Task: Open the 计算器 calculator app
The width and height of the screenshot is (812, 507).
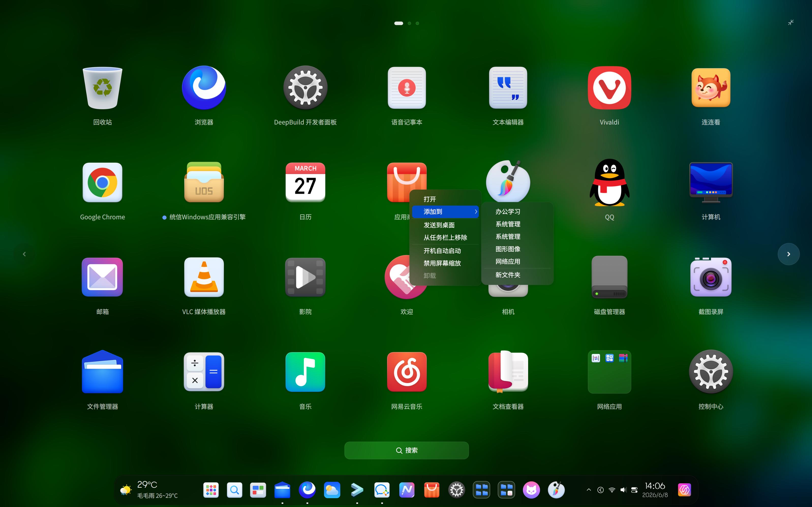Action: coord(204,372)
